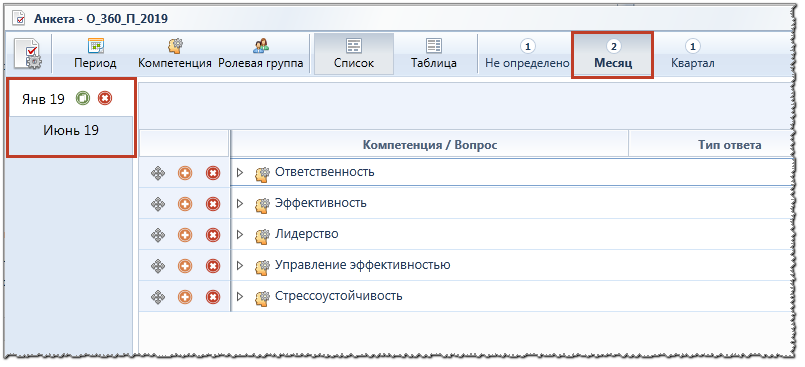Copy the Янв 19 period with the green icon
Screen dimensions: 805x367
click(x=83, y=98)
